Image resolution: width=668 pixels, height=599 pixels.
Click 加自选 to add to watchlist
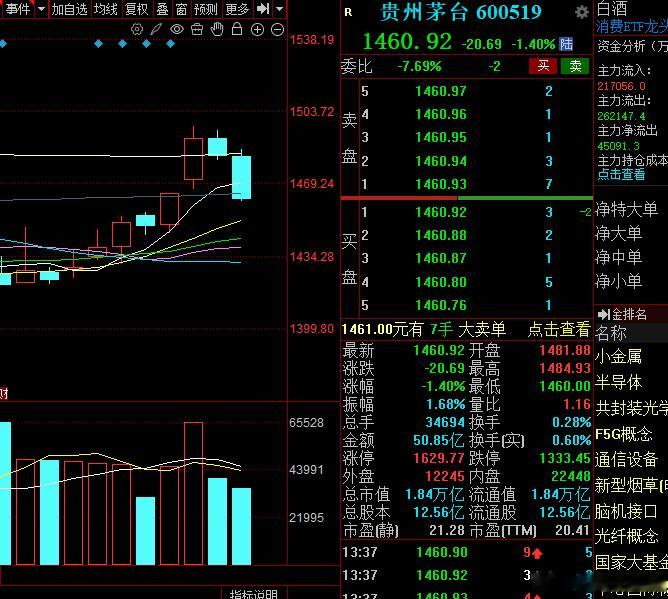click(x=69, y=9)
